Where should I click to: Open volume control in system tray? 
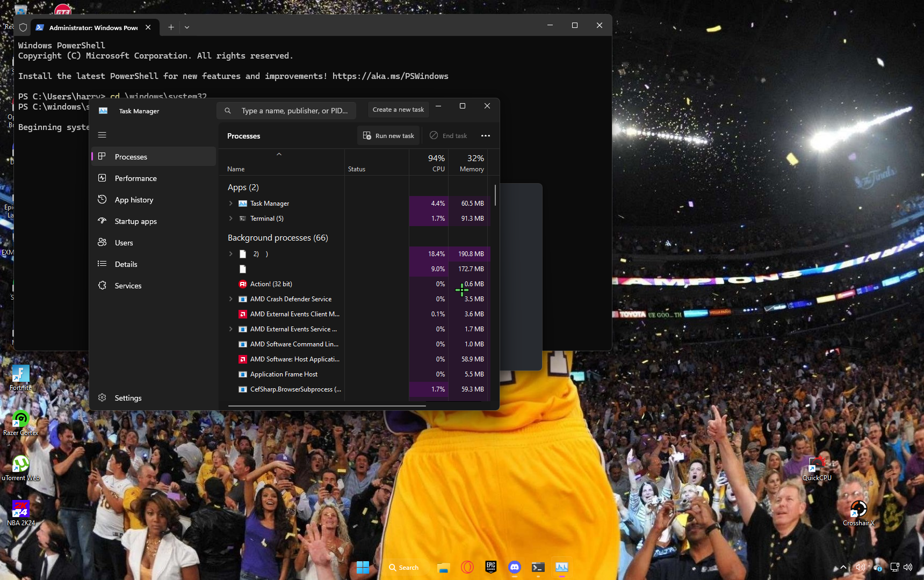click(908, 567)
